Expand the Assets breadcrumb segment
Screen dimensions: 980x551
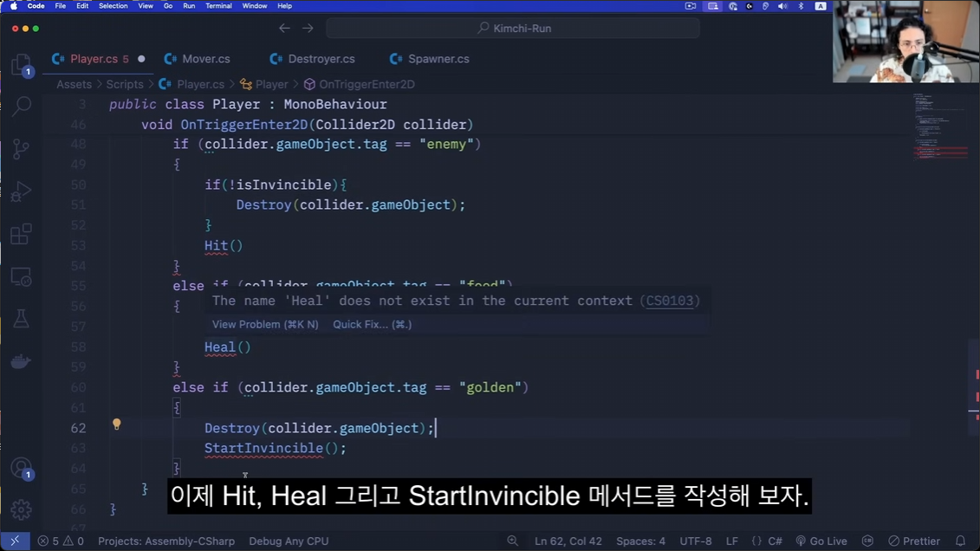click(x=74, y=84)
